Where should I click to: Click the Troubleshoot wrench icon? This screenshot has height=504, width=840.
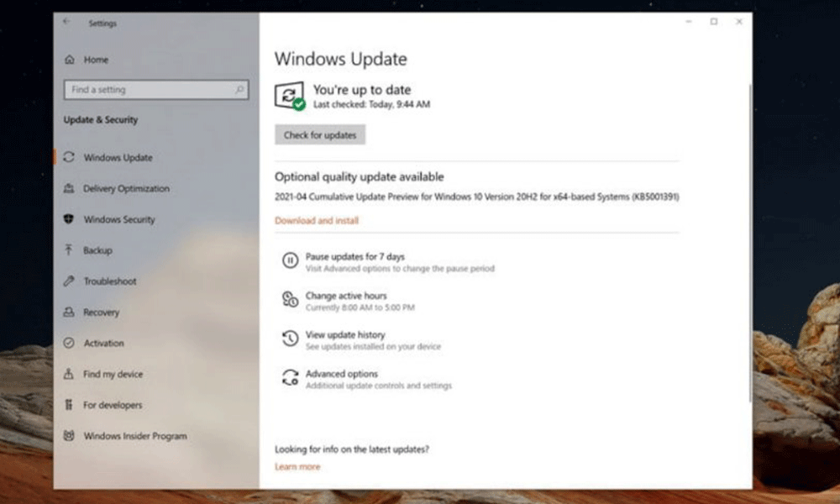(x=69, y=281)
